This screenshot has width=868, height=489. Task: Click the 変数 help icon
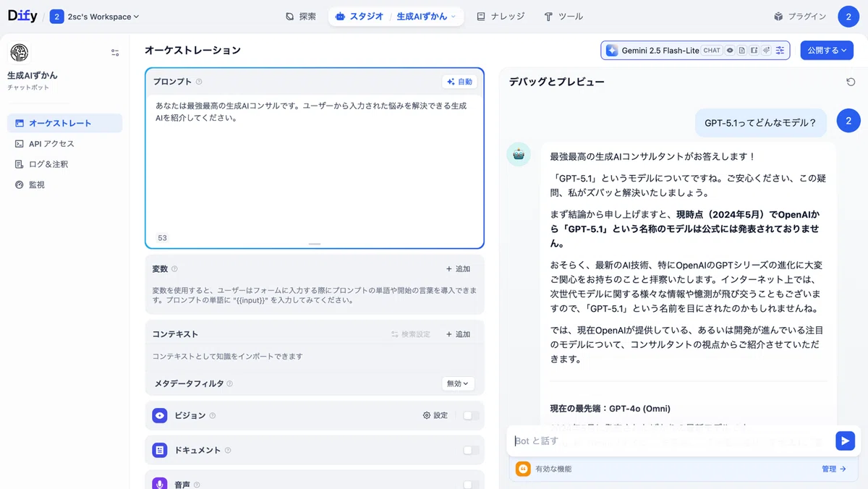[174, 269]
